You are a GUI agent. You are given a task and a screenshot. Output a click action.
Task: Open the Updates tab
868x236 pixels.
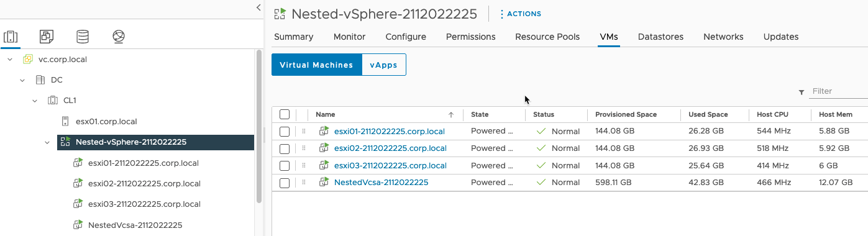tap(781, 37)
